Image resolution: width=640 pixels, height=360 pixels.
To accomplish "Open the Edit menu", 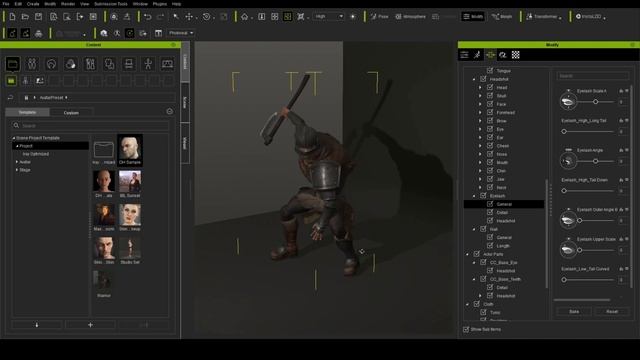I will tap(18, 4).
